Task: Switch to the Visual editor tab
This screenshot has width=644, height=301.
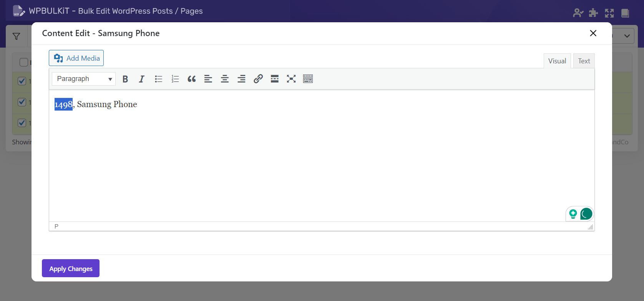Action: coord(557,61)
